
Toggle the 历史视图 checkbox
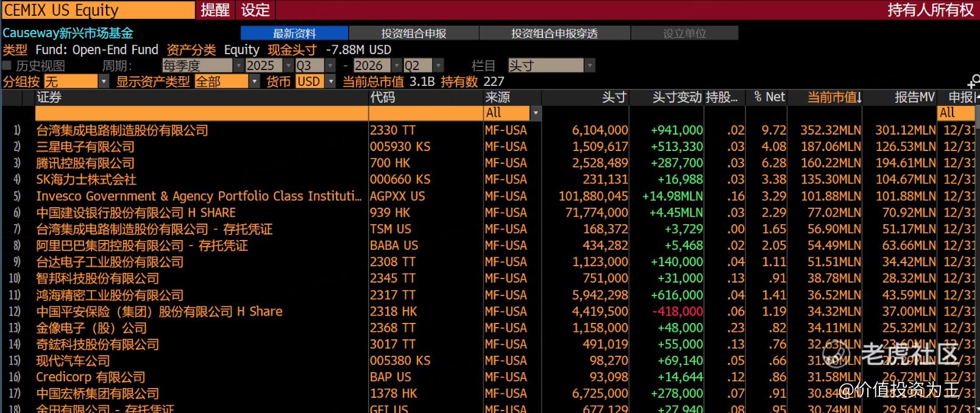point(7,65)
